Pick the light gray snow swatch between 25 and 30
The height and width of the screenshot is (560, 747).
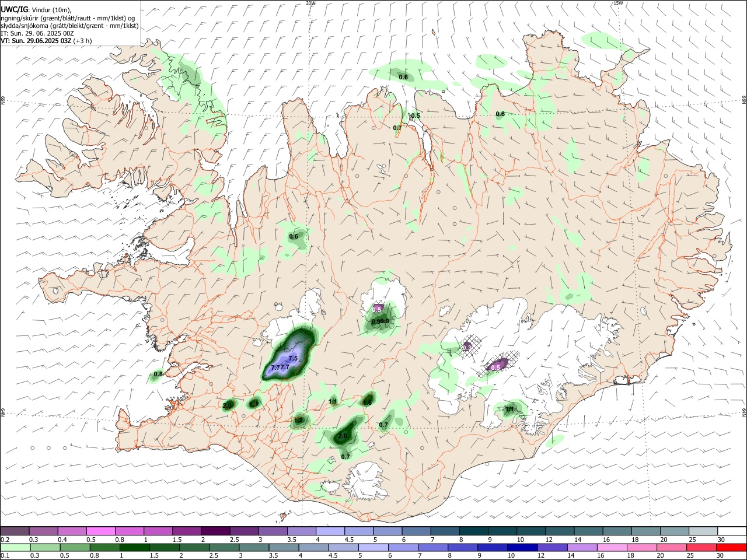click(704, 531)
